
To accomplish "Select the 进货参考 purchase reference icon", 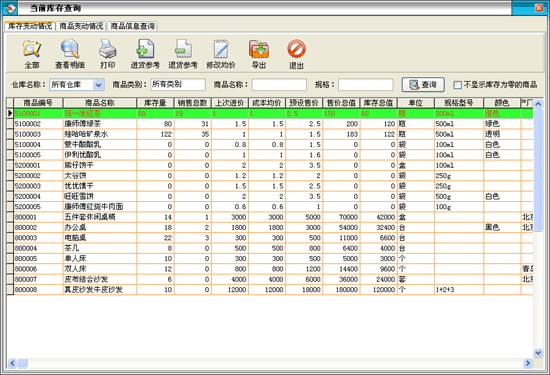I will coord(145,49).
